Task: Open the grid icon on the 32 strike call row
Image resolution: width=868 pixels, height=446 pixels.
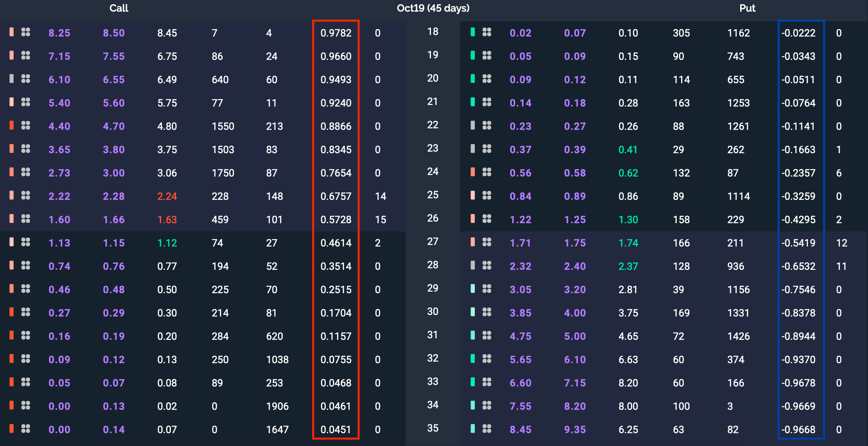Action: click(x=26, y=359)
